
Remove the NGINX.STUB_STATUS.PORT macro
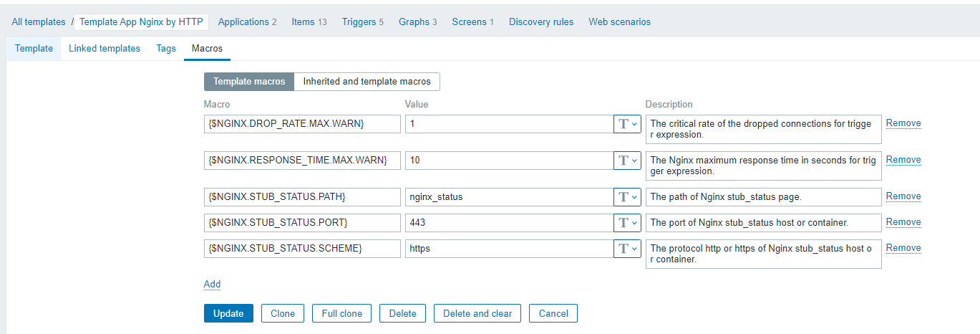pyautogui.click(x=903, y=222)
